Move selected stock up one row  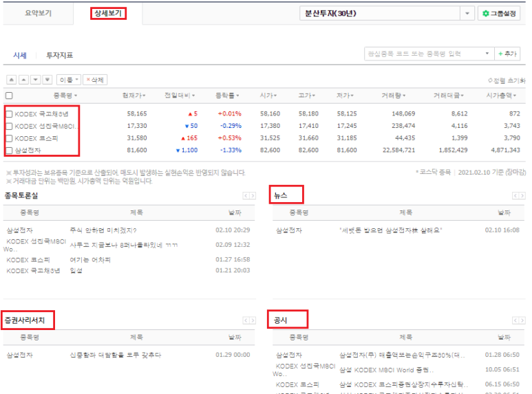(23, 80)
